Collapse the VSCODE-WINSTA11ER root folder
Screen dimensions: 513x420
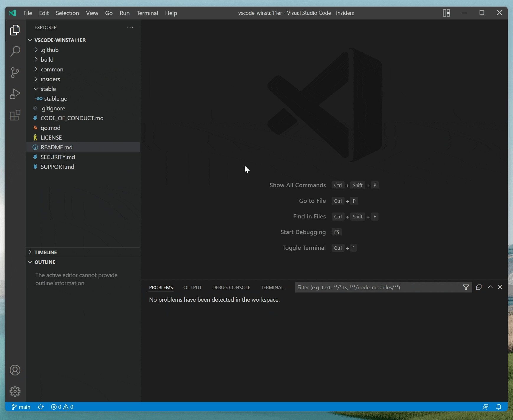(83, 40)
